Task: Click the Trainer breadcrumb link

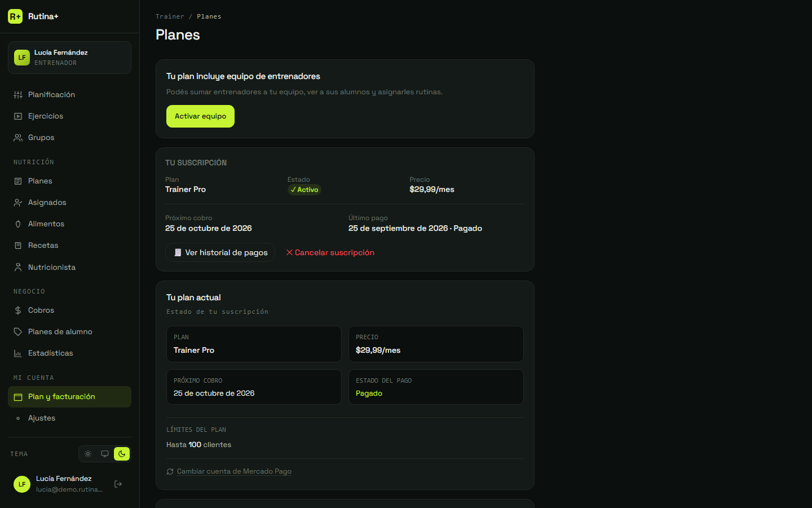Action: pyautogui.click(x=170, y=16)
